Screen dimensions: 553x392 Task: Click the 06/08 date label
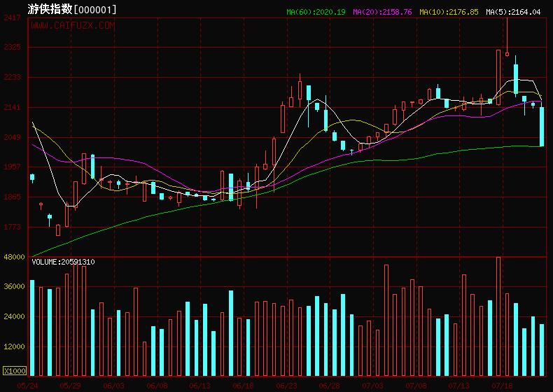pyautogui.click(x=157, y=386)
